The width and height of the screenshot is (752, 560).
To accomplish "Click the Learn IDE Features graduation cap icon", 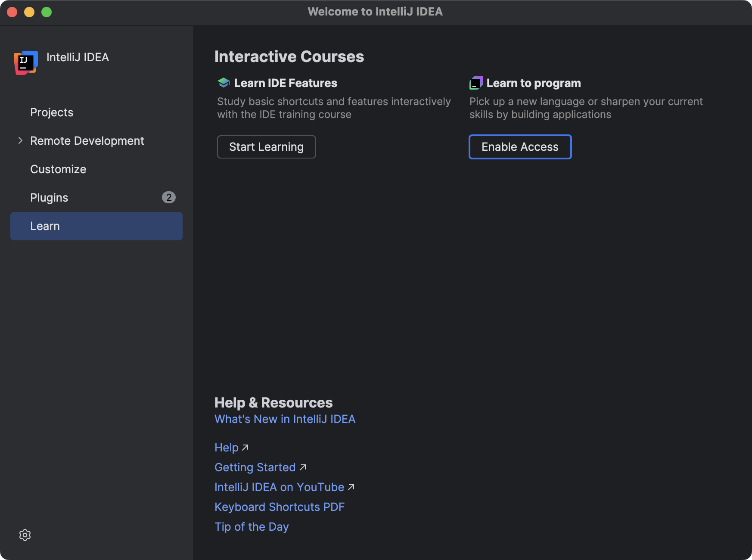I will coord(223,82).
